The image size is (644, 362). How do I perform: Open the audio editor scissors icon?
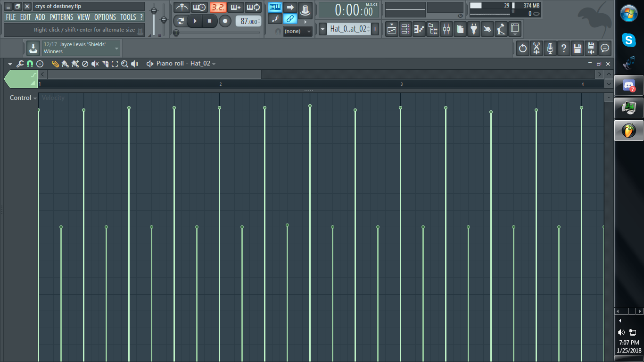(x=537, y=48)
